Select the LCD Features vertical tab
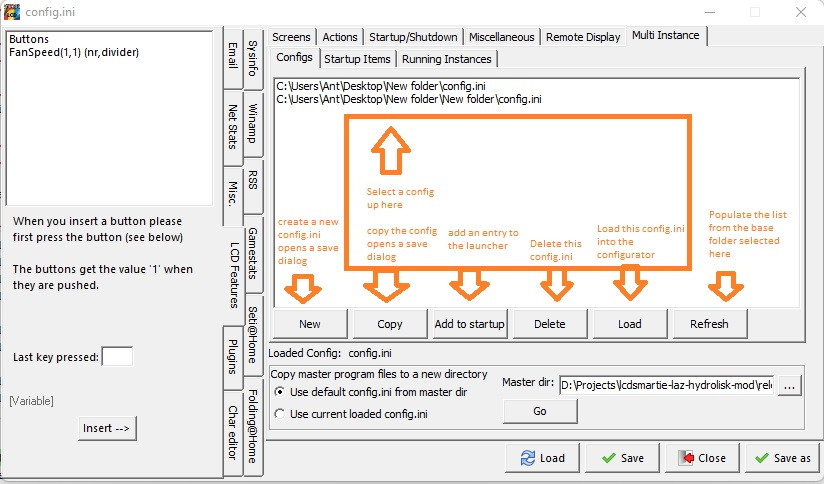This screenshot has width=824, height=484. 234,275
